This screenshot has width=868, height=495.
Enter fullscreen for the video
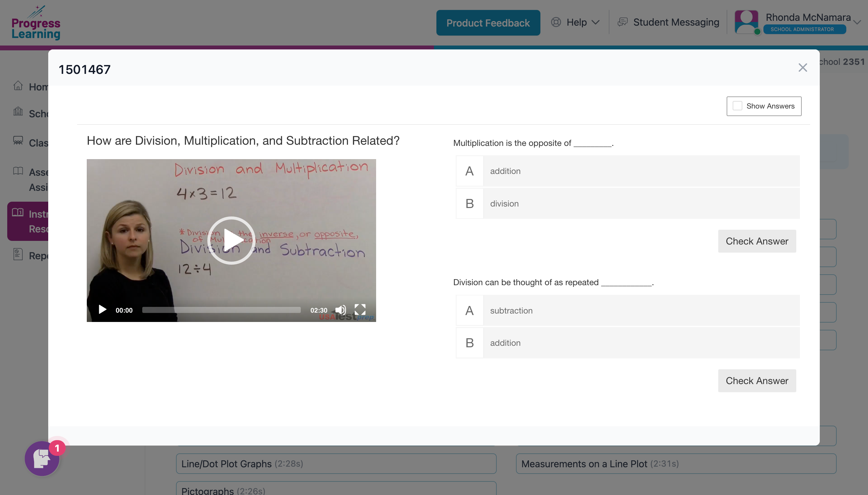point(360,310)
